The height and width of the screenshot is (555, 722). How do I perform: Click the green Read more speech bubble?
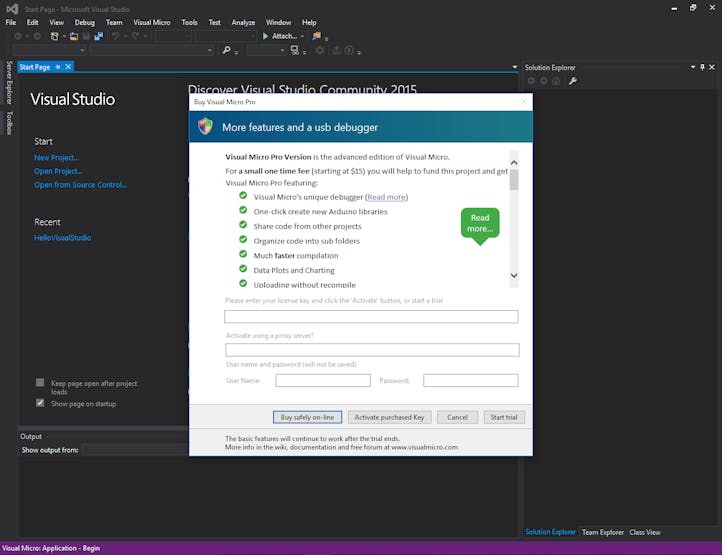tap(480, 224)
